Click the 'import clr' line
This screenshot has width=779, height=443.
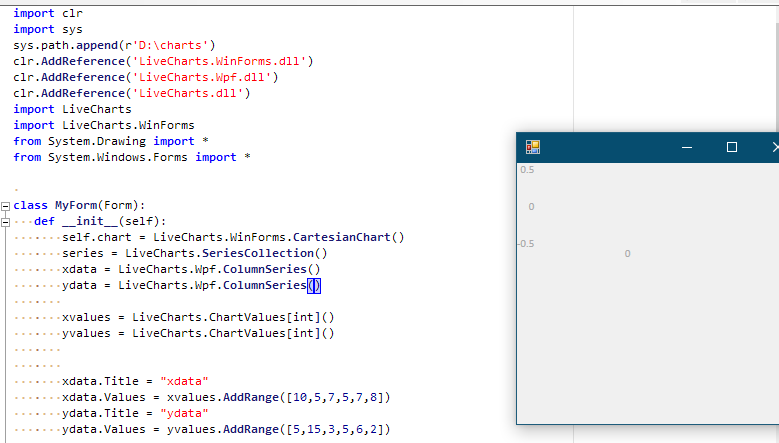tap(48, 13)
